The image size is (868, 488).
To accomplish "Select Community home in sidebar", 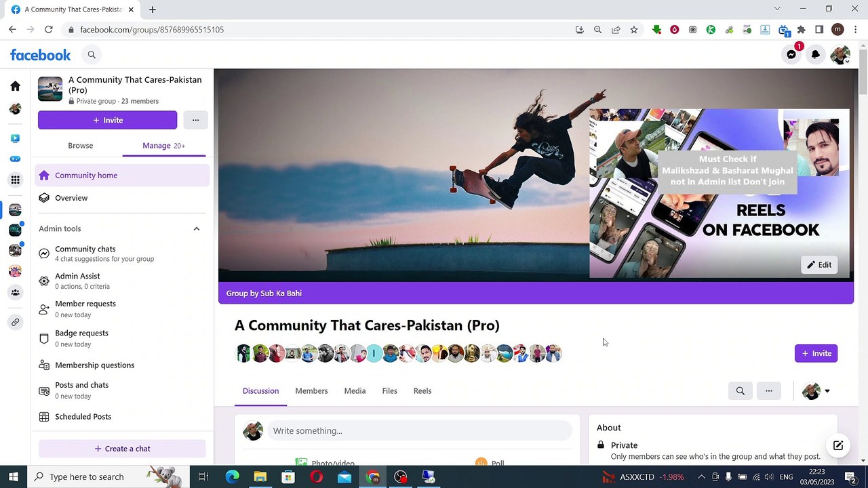I will 122,176.
